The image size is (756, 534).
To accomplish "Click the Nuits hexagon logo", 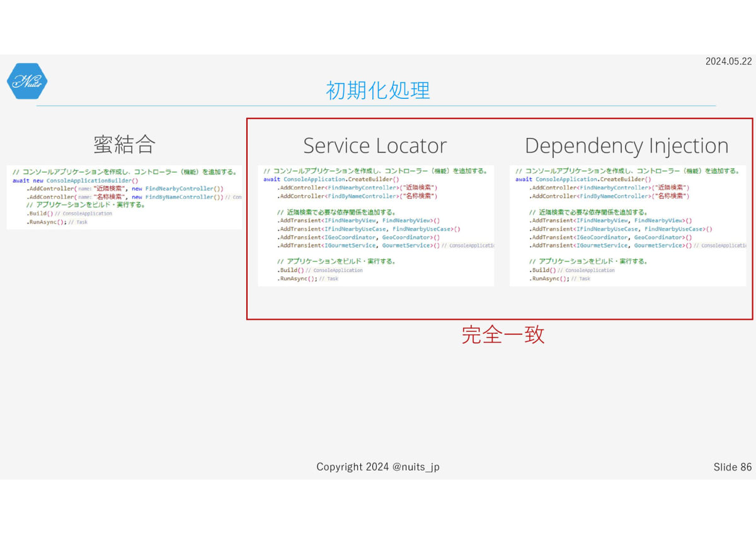I will (27, 81).
